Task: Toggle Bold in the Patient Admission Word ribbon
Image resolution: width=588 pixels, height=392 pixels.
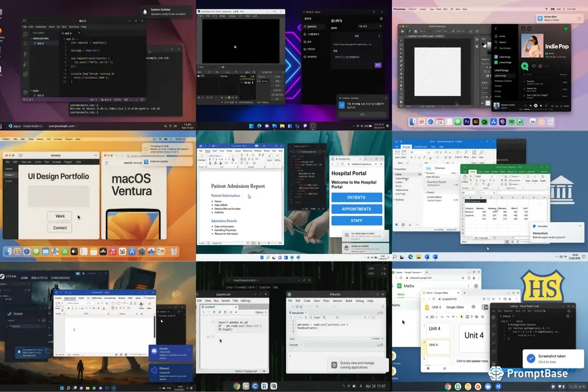Action: pos(210,159)
